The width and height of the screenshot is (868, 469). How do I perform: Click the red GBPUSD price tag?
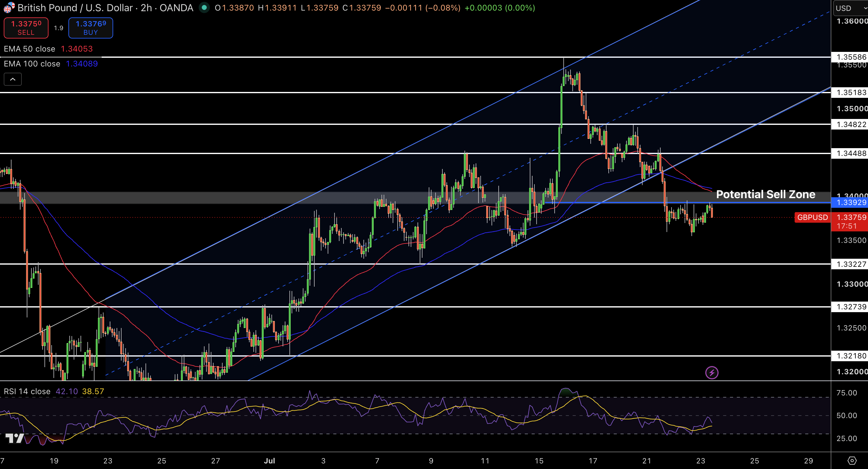[x=812, y=217]
